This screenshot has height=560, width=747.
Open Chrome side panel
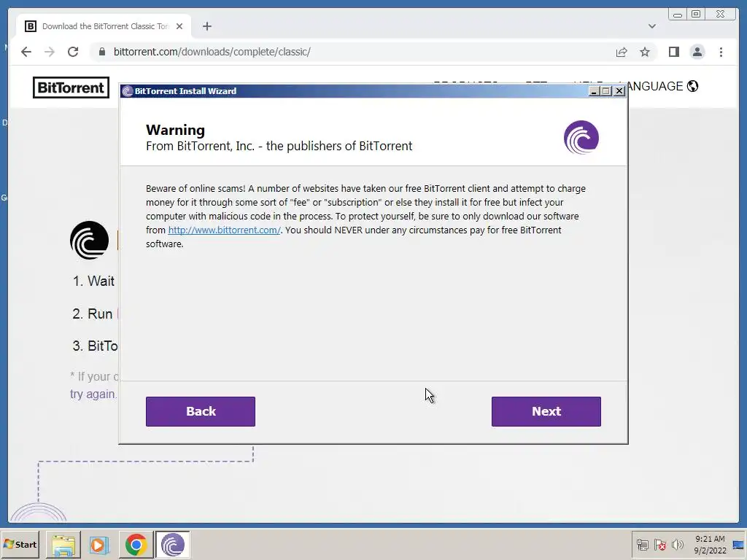point(673,52)
